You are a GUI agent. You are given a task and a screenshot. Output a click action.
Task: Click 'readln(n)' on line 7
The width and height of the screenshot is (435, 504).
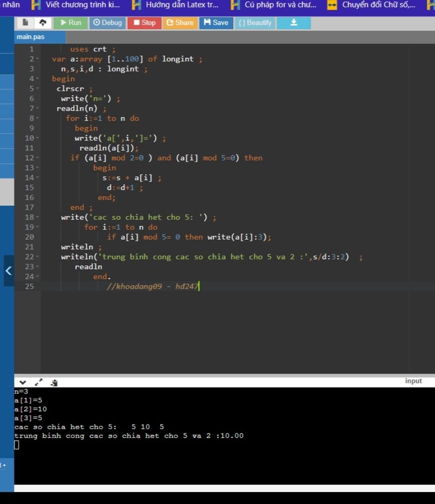pos(77,108)
